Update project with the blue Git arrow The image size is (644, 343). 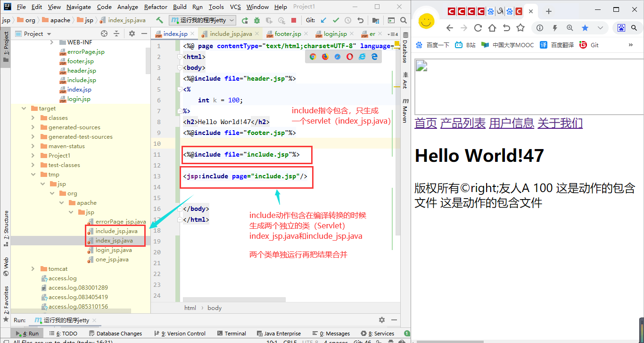click(322, 20)
